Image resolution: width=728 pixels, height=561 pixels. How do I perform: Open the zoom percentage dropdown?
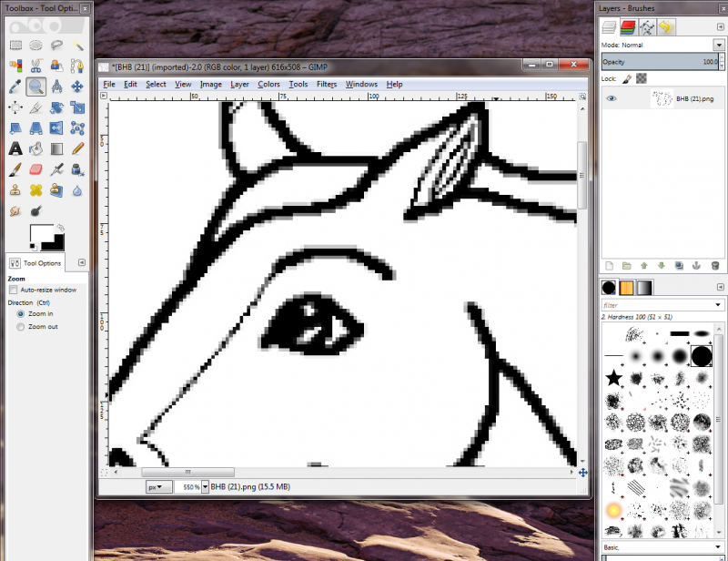[205, 486]
